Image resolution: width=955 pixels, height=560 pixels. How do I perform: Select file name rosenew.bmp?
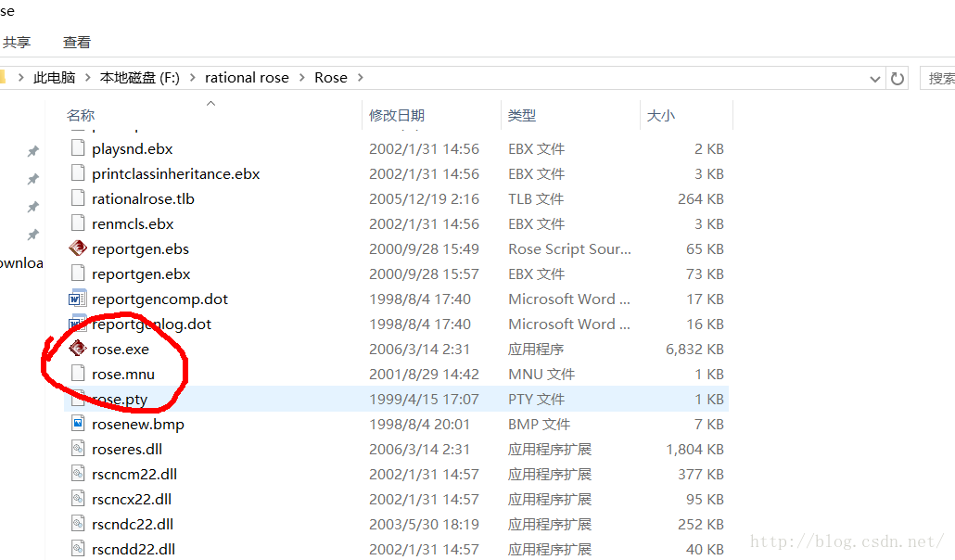coord(137,424)
